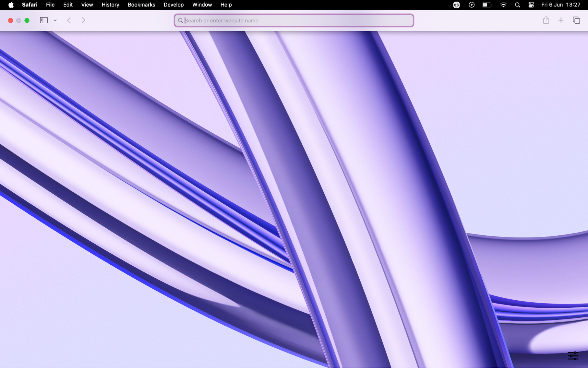
Task: Open the Safari sidebar
Action: pyautogui.click(x=44, y=20)
